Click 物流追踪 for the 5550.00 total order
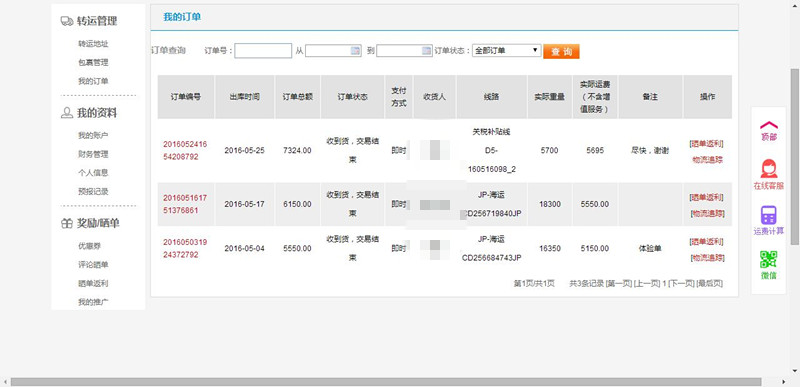 pyautogui.click(x=707, y=257)
